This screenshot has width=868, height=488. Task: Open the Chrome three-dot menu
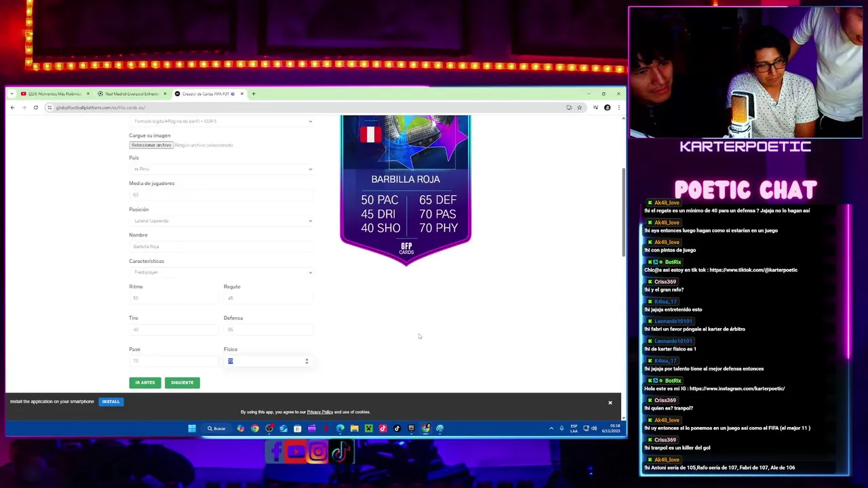pos(618,108)
